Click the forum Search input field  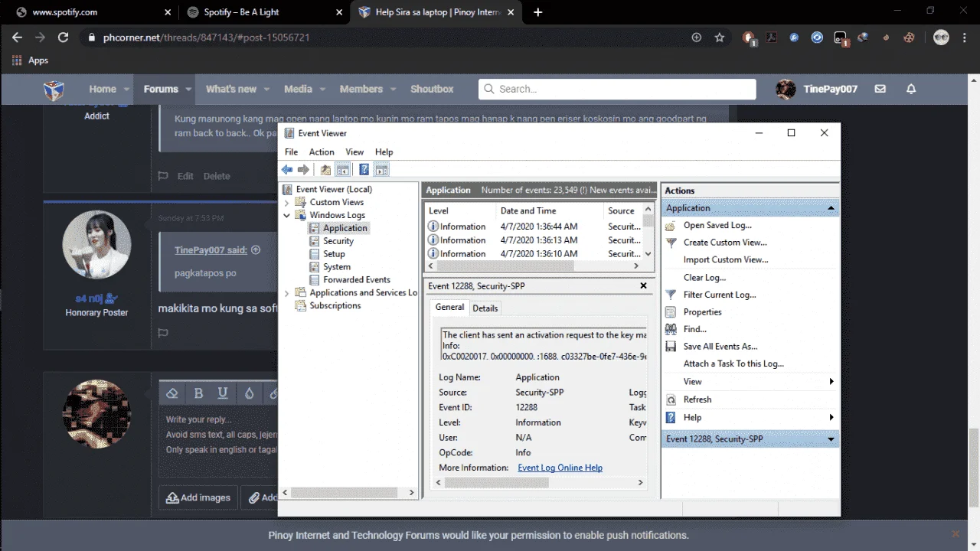[x=617, y=89]
